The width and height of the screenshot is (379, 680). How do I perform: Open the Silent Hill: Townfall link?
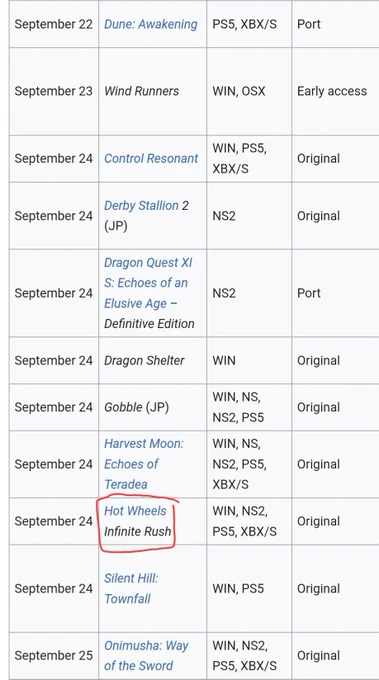[x=131, y=588]
